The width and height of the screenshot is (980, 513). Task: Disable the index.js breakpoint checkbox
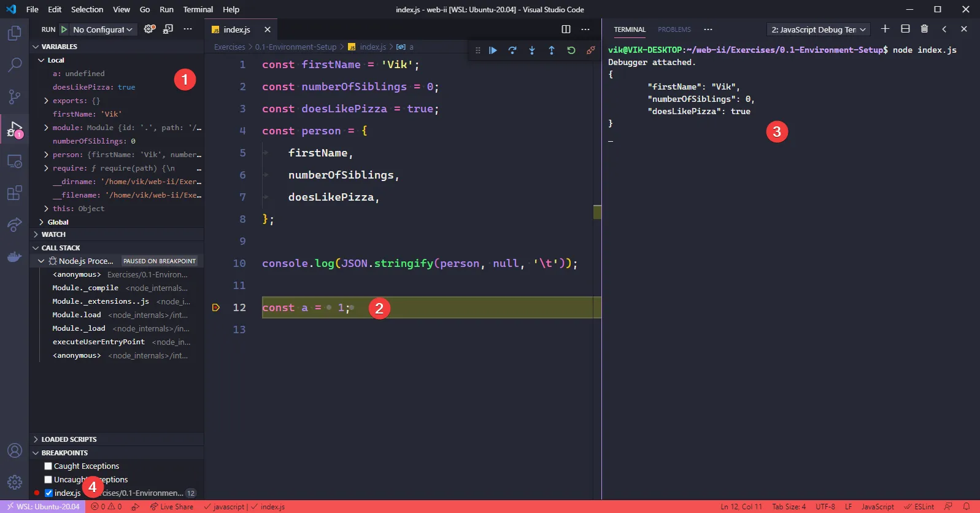pos(48,493)
